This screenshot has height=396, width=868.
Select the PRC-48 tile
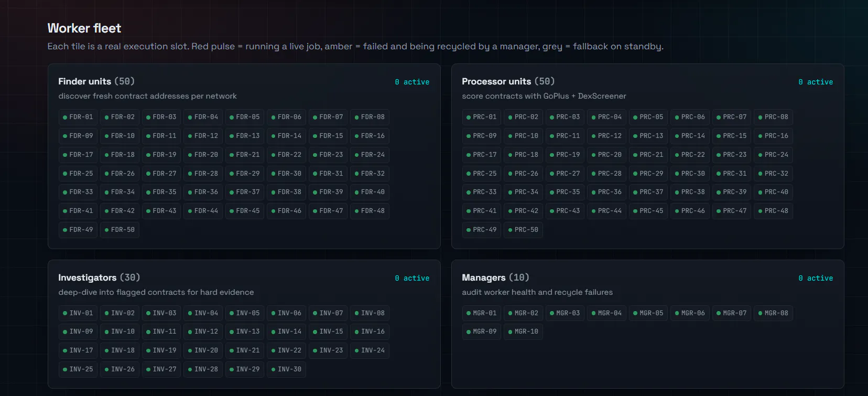773,211
